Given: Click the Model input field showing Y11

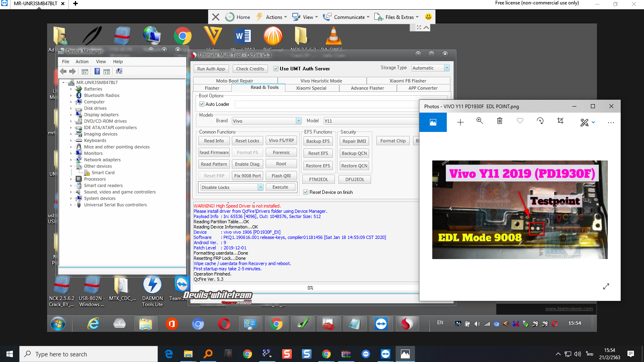Looking at the screenshot, I should tap(371, 121).
